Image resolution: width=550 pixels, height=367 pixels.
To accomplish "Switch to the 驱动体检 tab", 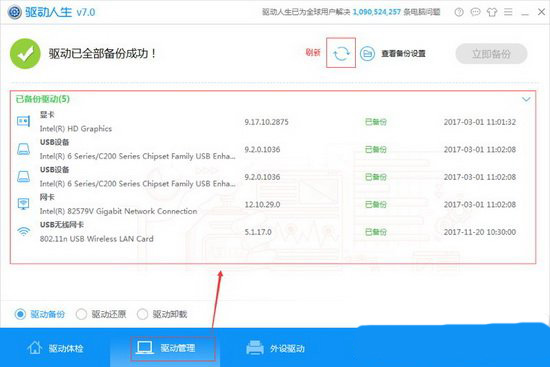I will point(55,348).
